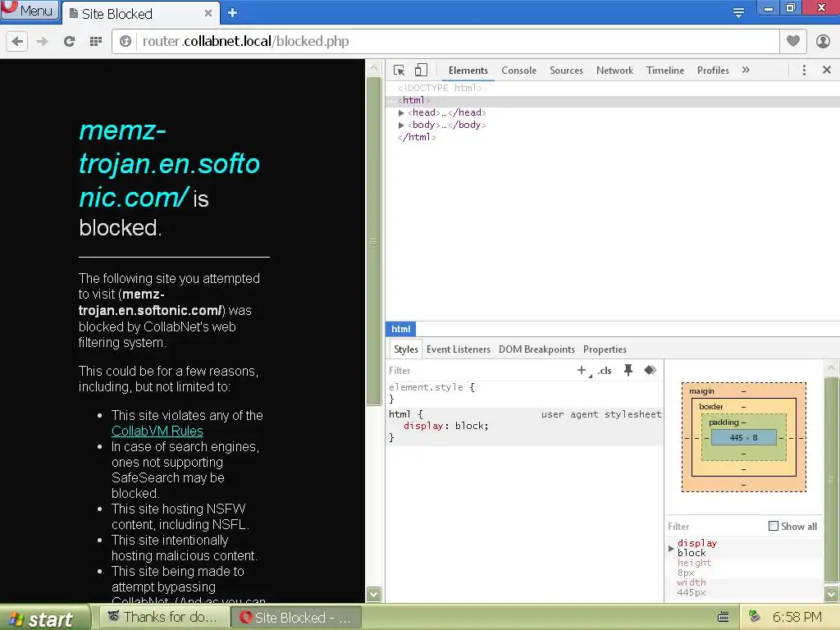Enable the Show all checkbox
840x630 pixels.
click(x=774, y=526)
